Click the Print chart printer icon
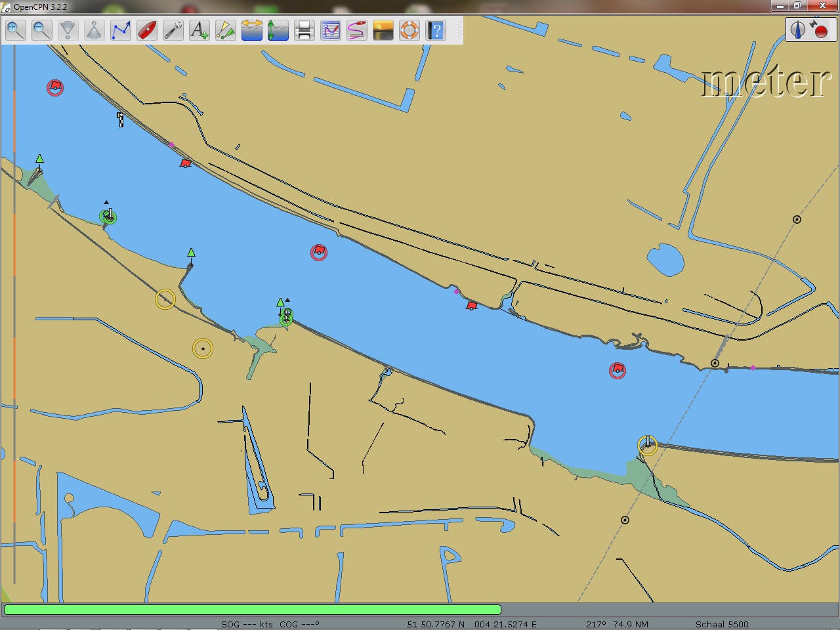840x630 pixels. tap(304, 30)
